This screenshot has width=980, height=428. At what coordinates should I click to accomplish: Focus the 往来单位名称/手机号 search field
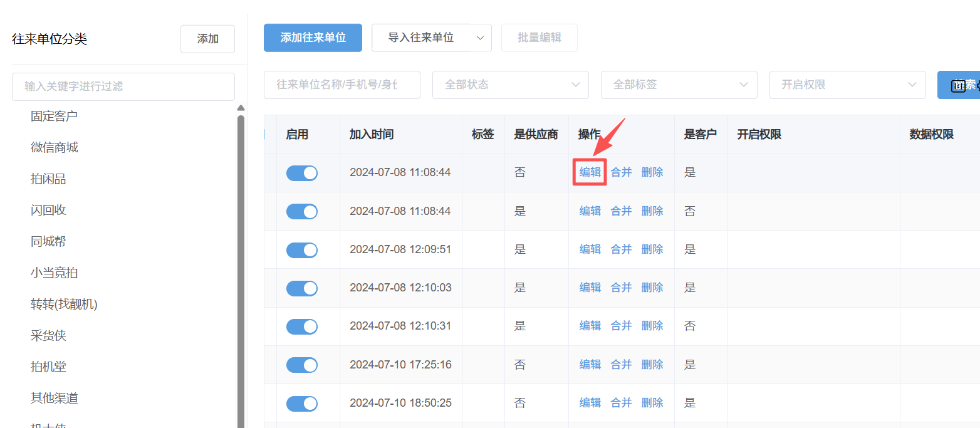[341, 85]
